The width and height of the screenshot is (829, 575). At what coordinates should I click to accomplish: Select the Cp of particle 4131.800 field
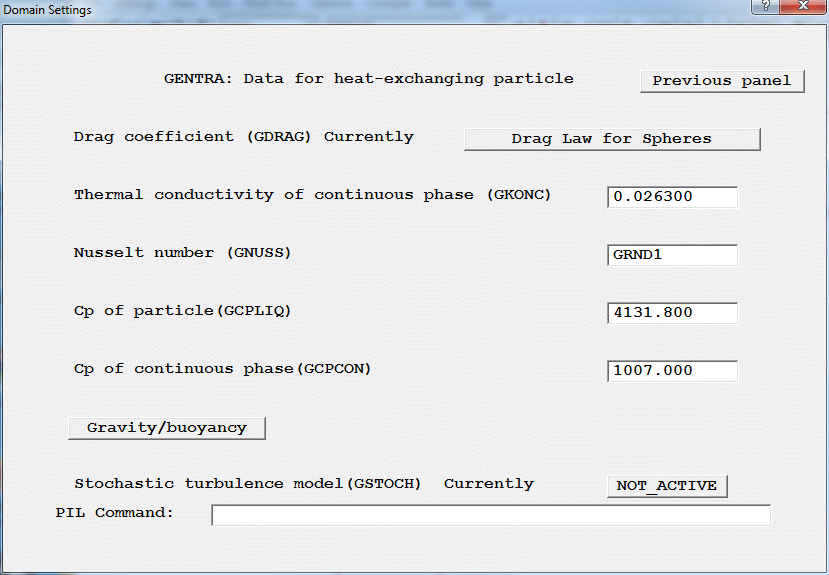pos(672,313)
